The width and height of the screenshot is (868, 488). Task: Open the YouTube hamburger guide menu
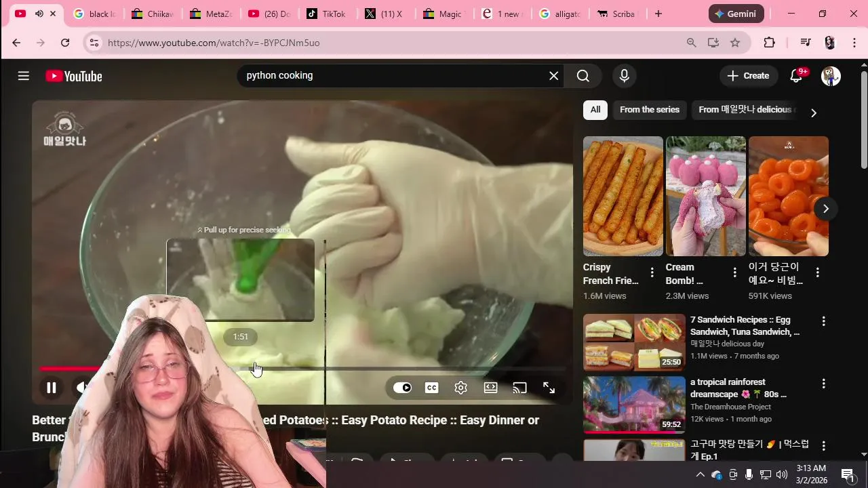click(x=24, y=76)
